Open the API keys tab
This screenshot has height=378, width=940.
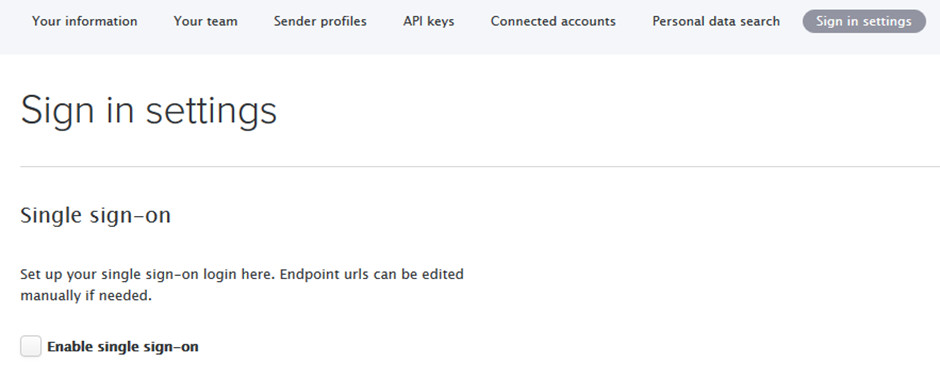click(x=429, y=22)
